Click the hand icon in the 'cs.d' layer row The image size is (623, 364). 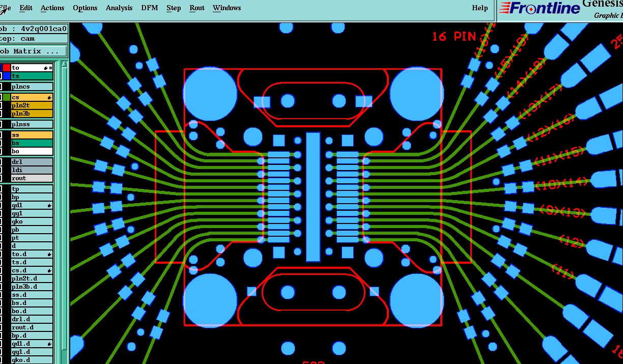click(x=49, y=270)
